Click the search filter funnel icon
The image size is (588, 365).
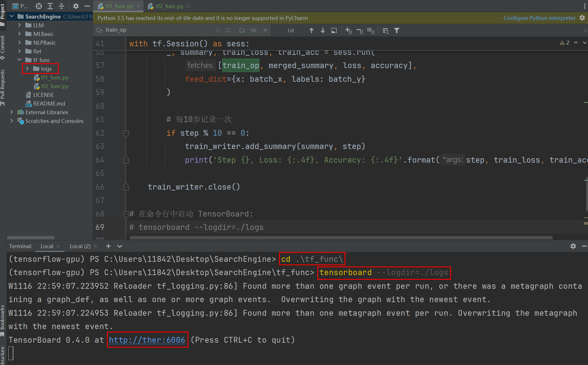(397, 30)
